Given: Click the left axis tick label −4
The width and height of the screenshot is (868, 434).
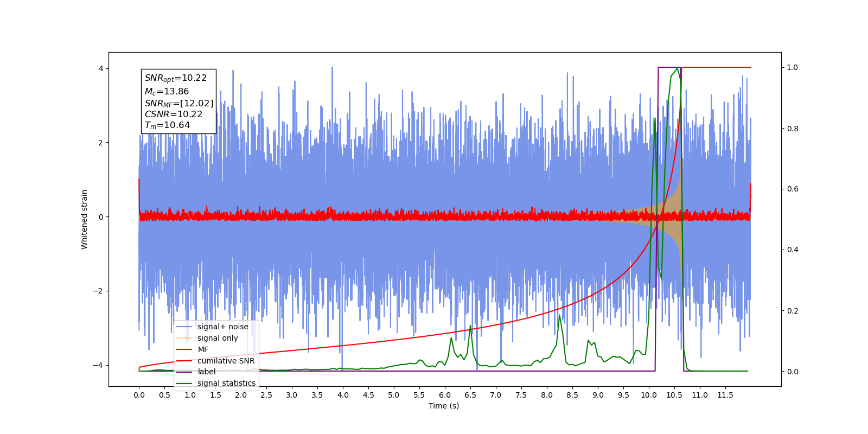Looking at the screenshot, I should [x=98, y=365].
